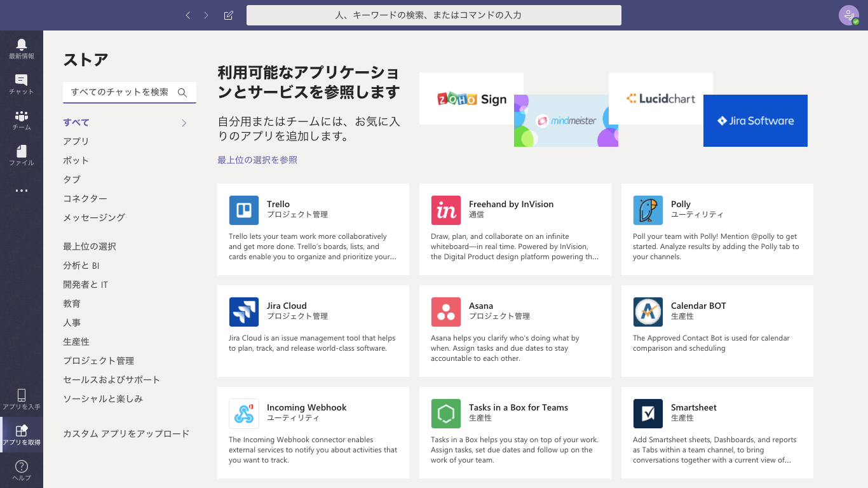Click the 最上位の選択を参照 link

[x=257, y=160]
